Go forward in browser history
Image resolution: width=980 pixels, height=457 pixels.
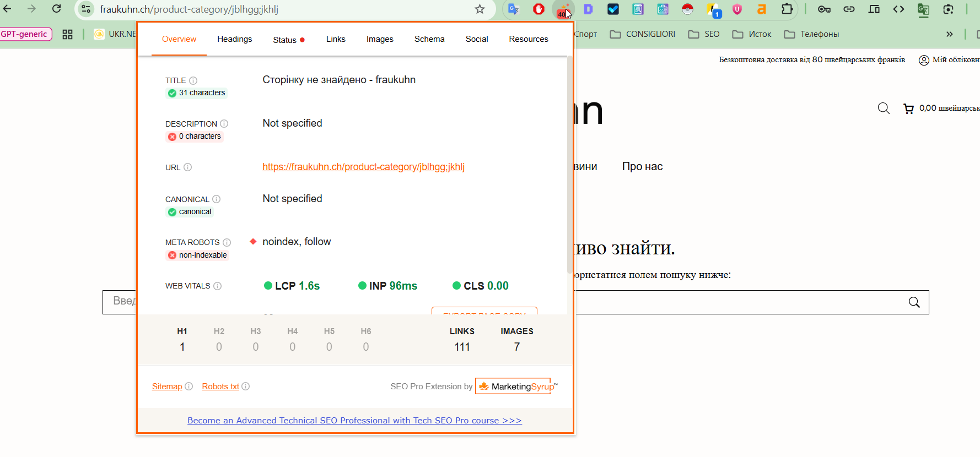point(31,9)
